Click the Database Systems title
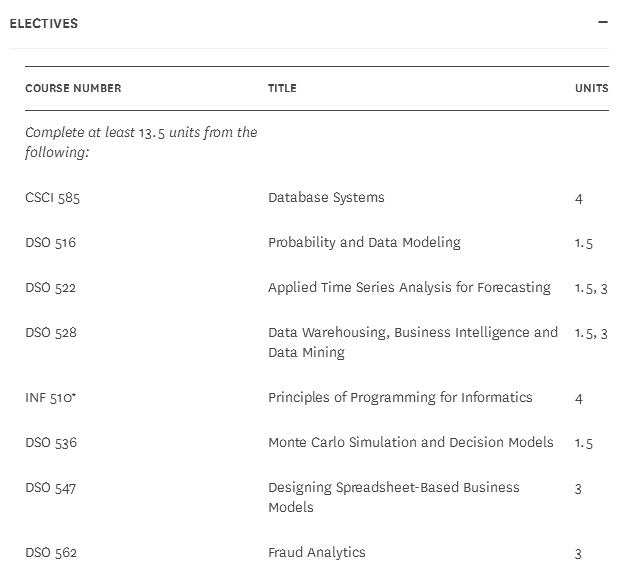 click(x=326, y=198)
